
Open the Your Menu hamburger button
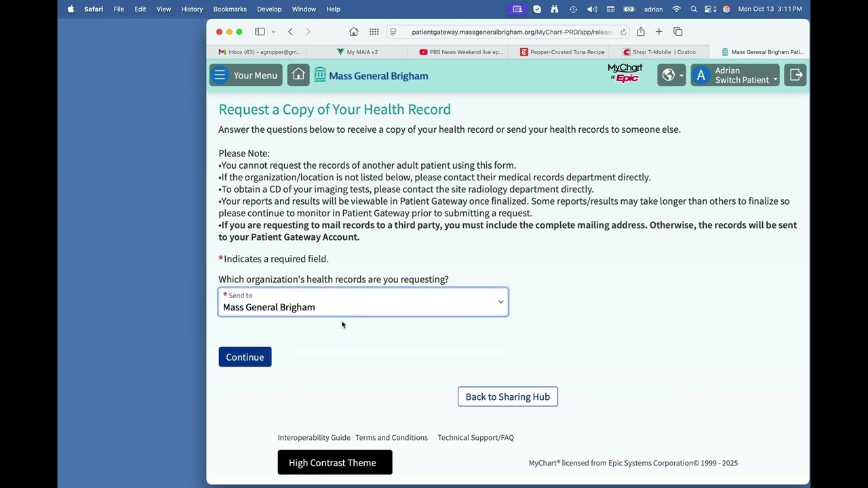(245, 75)
